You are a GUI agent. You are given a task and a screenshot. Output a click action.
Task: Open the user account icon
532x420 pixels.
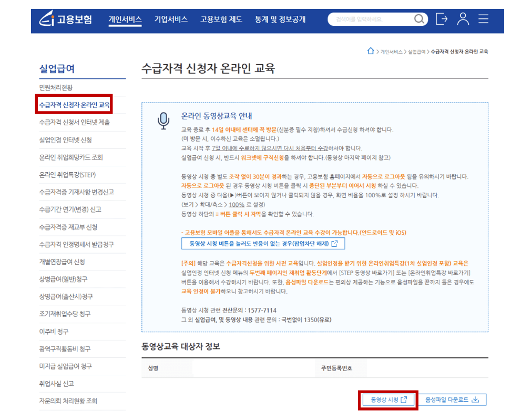[x=463, y=19]
